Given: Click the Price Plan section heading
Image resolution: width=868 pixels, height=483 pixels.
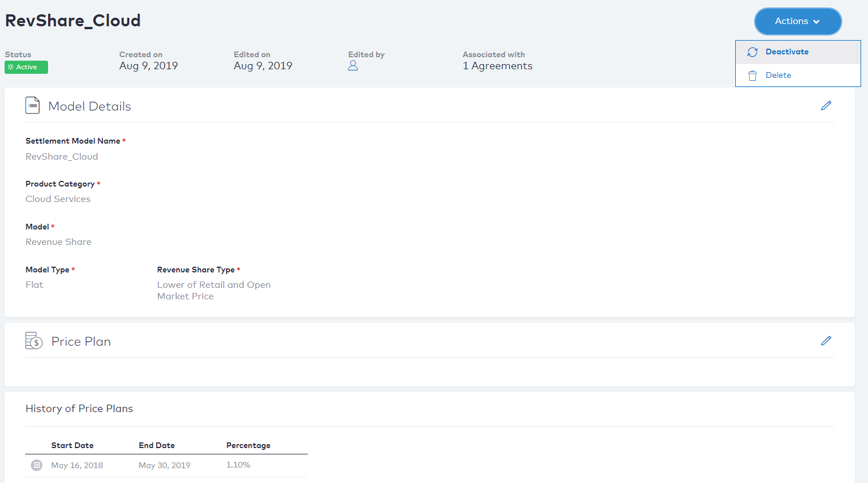Looking at the screenshot, I should [x=81, y=342].
